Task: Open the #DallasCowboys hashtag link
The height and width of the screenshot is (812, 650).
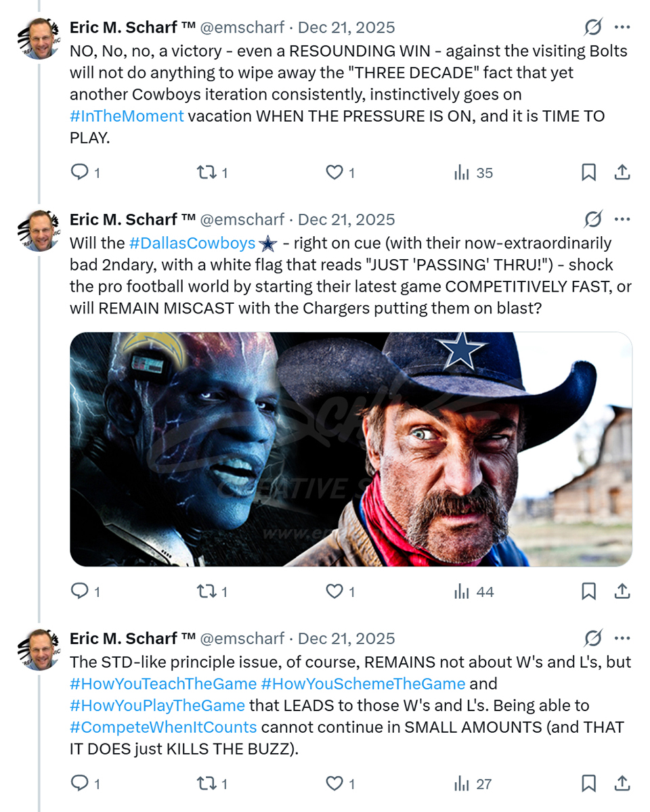Action: click(x=192, y=243)
